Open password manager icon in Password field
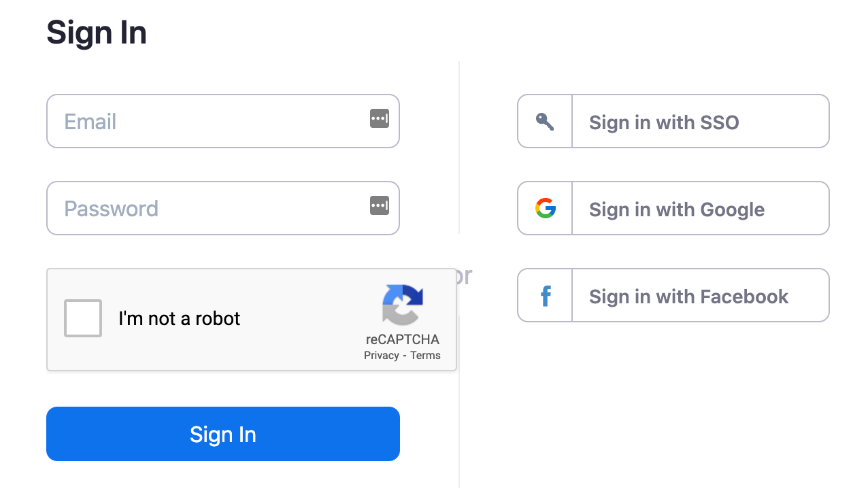This screenshot has width=868, height=491. (x=380, y=205)
